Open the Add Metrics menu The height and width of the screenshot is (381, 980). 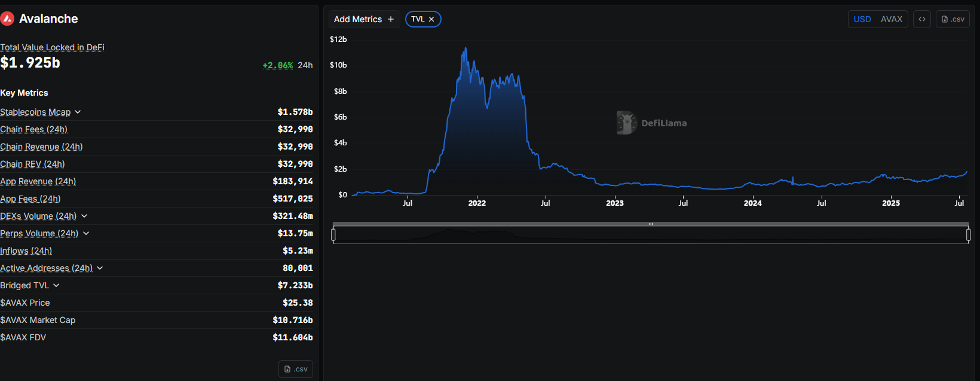(x=364, y=19)
